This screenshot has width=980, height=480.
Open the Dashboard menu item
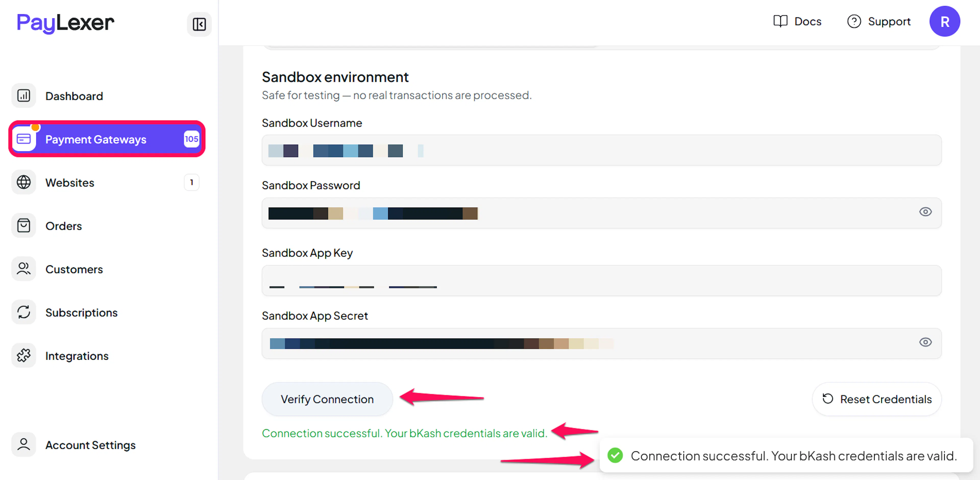tap(74, 96)
